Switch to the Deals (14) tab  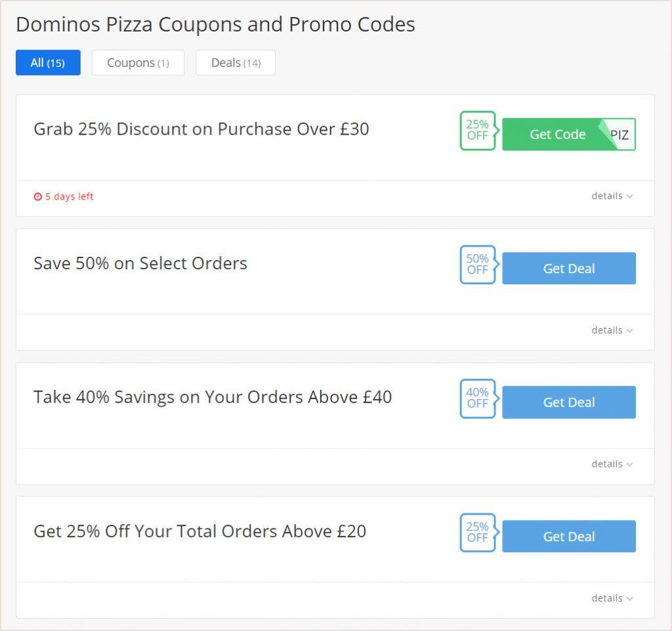pos(236,62)
